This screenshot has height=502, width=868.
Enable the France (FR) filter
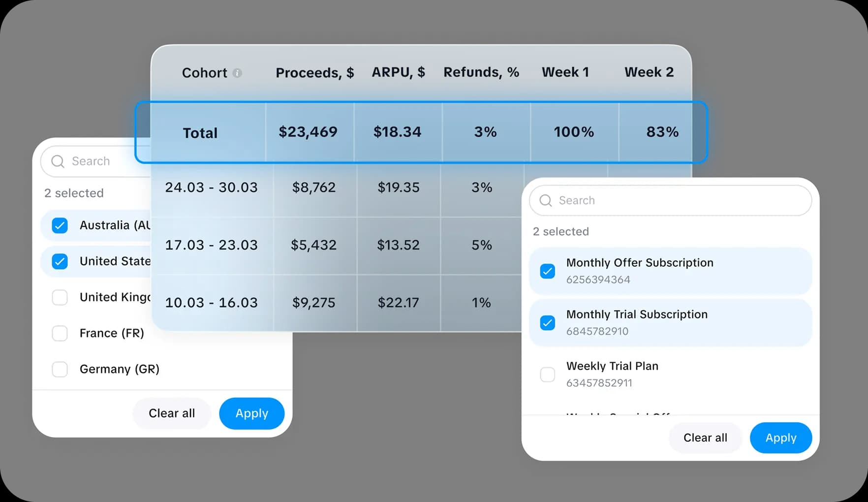(60, 333)
